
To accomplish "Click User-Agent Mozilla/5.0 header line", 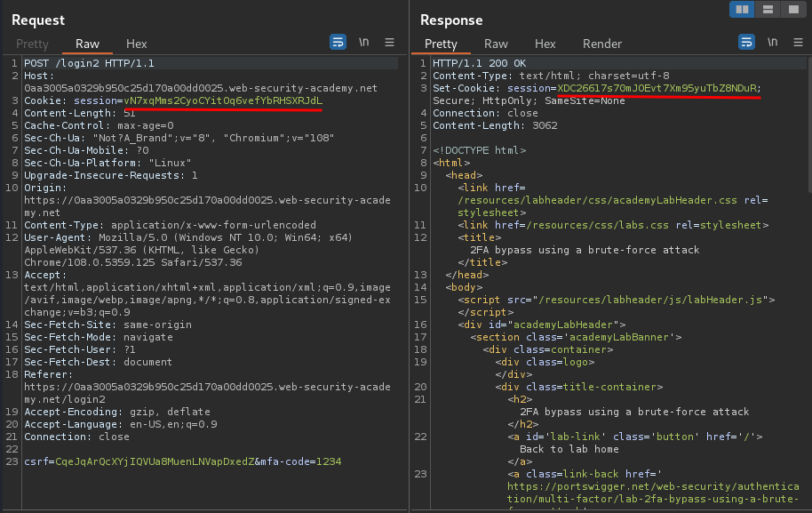I will (x=188, y=250).
